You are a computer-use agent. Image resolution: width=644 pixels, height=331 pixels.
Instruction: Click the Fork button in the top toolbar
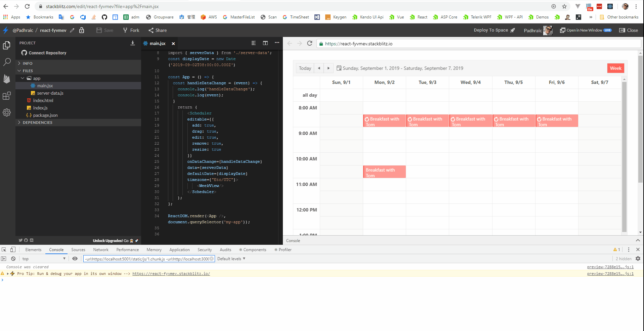tap(131, 30)
